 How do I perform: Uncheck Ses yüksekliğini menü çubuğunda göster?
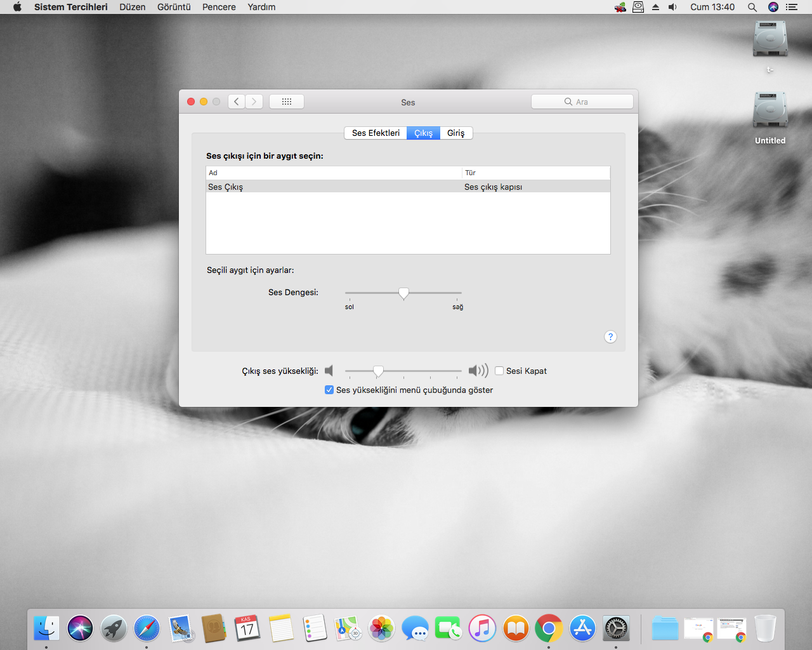tap(329, 390)
